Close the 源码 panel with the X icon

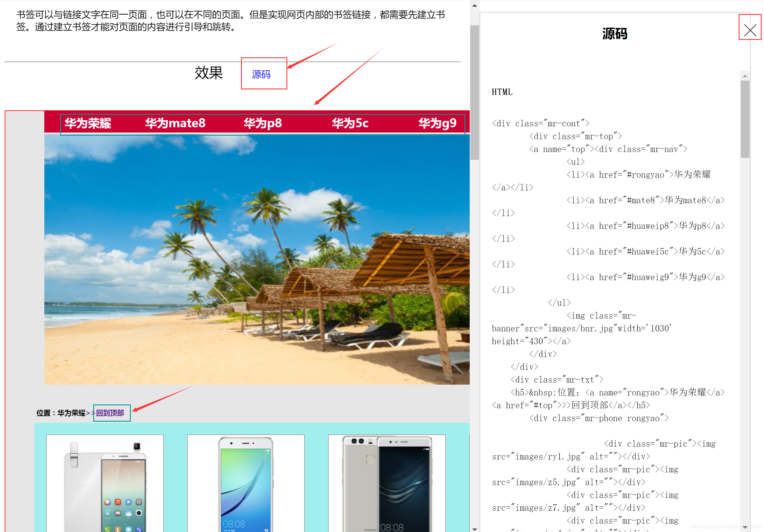(750, 30)
